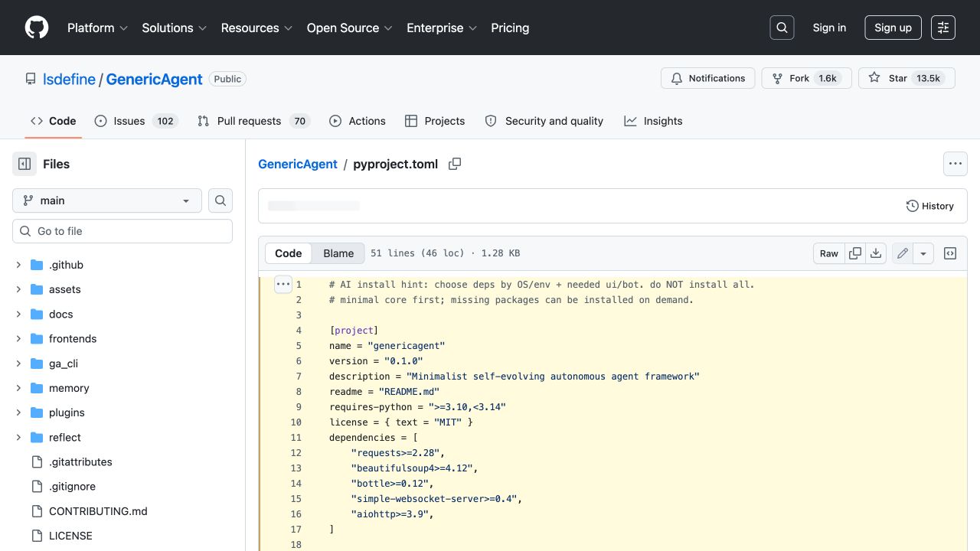Open the Platform menu

[x=97, y=28]
